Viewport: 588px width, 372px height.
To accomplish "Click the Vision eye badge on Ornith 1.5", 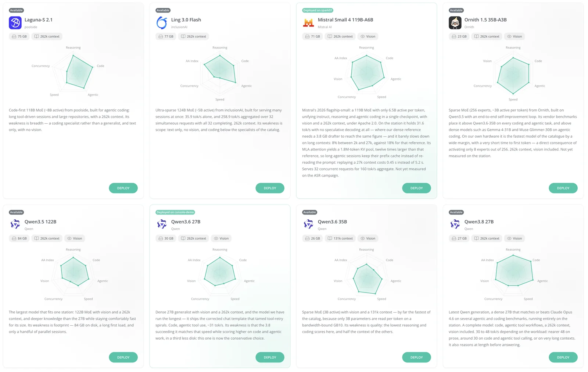I will [x=514, y=36].
